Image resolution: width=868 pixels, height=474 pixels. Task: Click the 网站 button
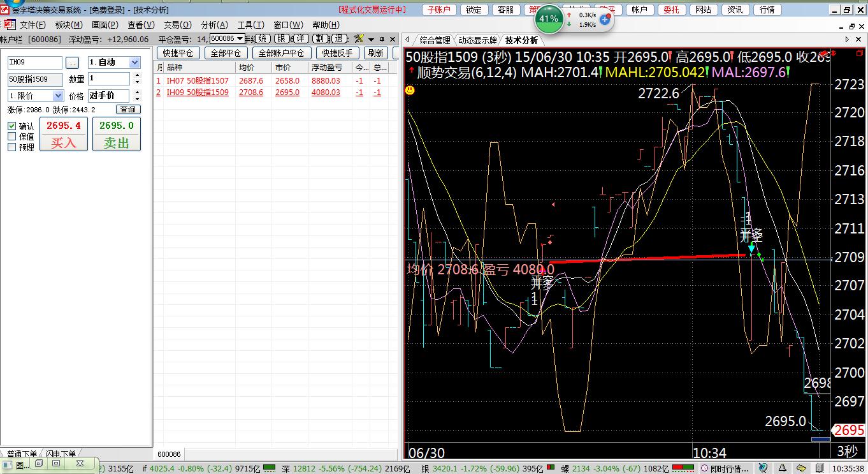(x=703, y=10)
